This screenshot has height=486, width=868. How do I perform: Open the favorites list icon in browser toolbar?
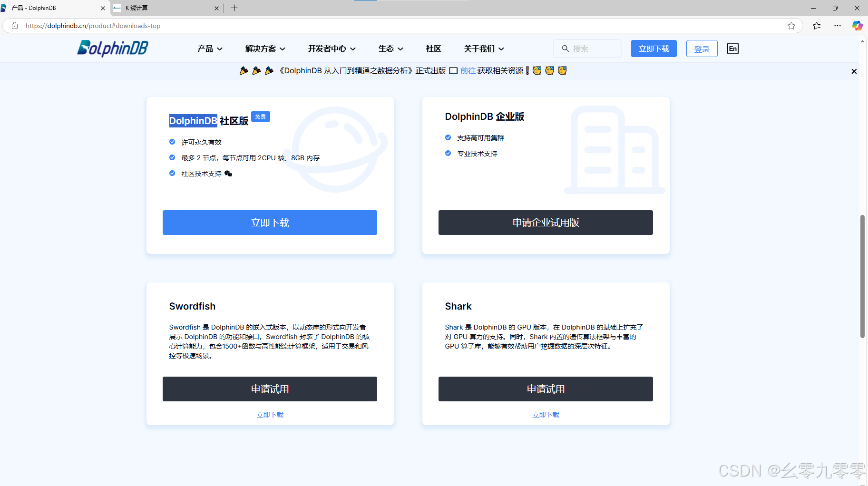[817, 26]
